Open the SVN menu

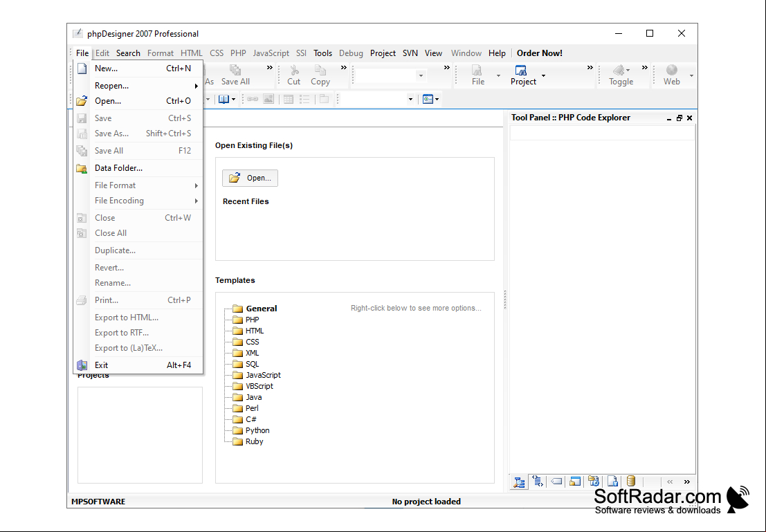pos(410,53)
